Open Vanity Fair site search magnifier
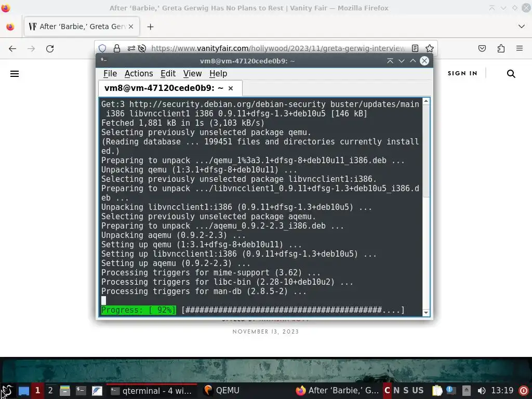The width and height of the screenshot is (532, 399). pyautogui.click(x=511, y=74)
